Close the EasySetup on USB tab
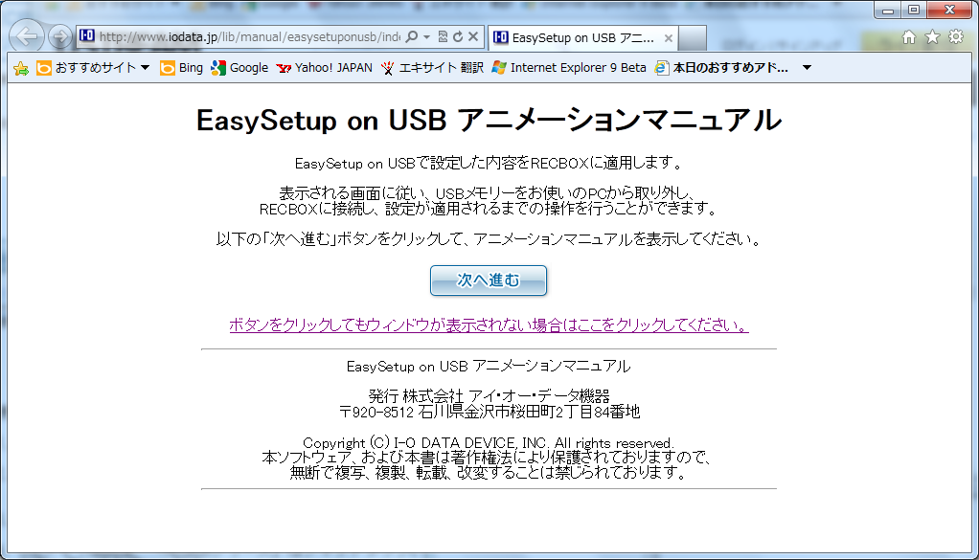This screenshot has width=979, height=560. point(668,38)
